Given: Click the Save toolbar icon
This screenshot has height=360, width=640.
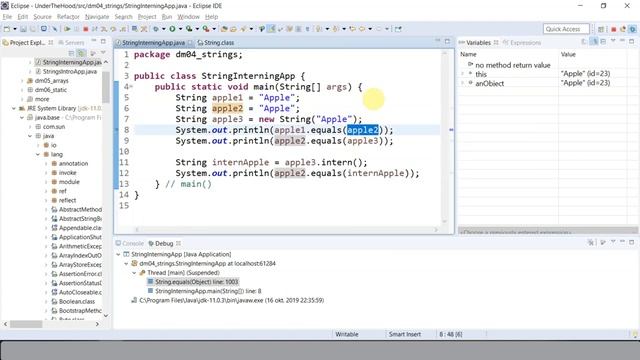Looking at the screenshot, I should pyautogui.click(x=23, y=29).
